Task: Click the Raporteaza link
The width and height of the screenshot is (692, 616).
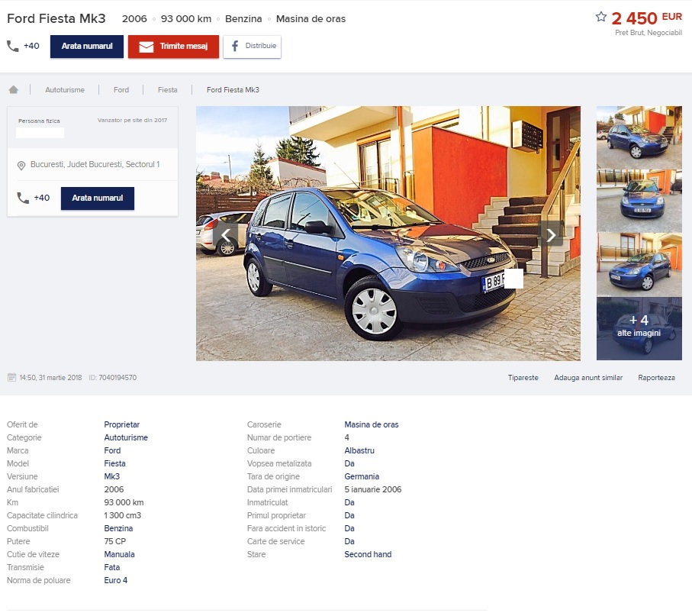Action: click(656, 378)
